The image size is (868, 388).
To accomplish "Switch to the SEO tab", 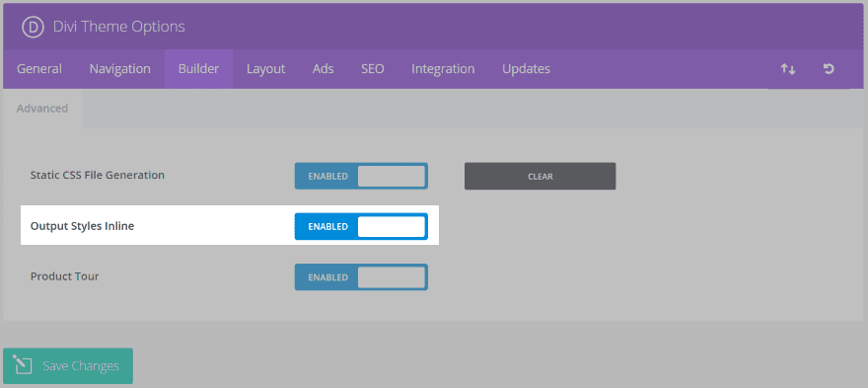I will [x=373, y=69].
